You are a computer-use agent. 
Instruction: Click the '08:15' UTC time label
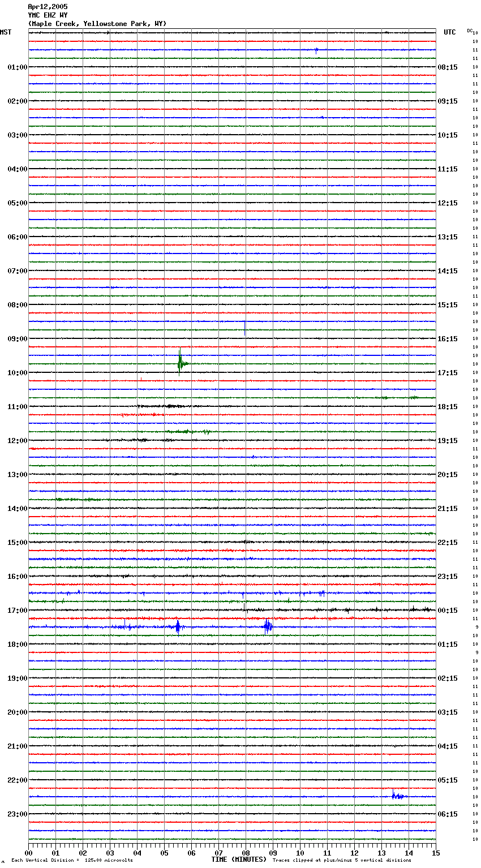pyautogui.click(x=448, y=67)
